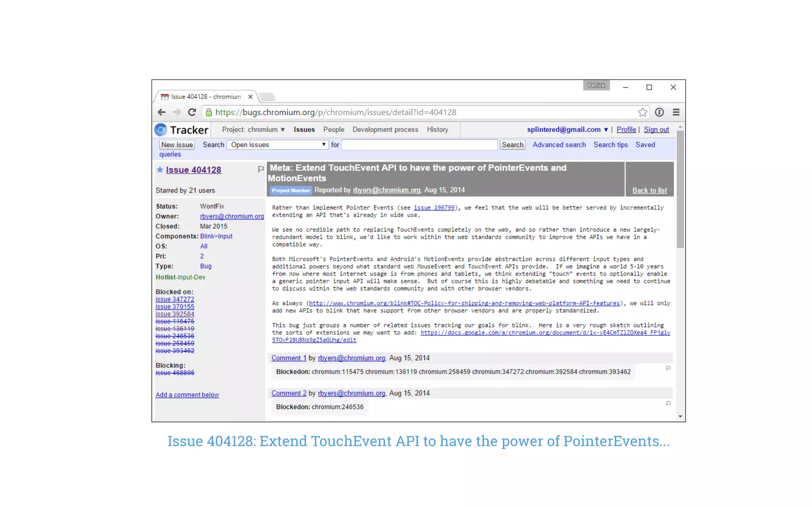Close the Issue 404128 browser tab
This screenshot has height=508, width=812.
250,97
